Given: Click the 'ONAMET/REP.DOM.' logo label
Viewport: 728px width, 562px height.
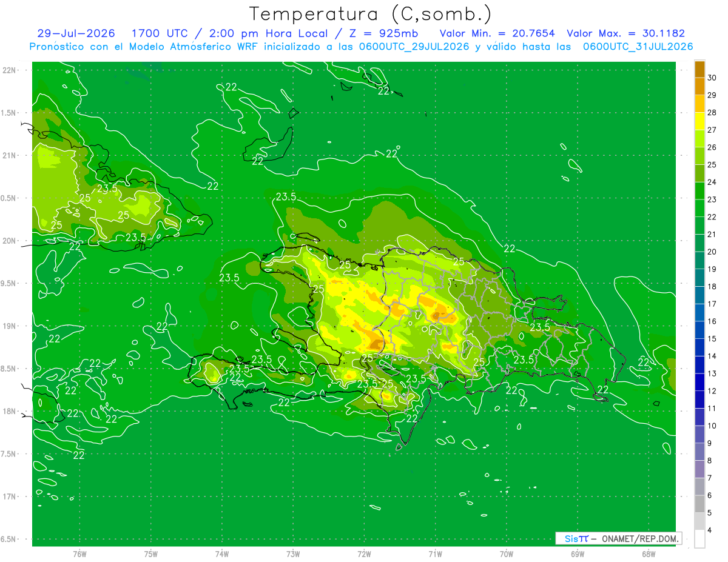Looking at the screenshot, I should point(640,538).
